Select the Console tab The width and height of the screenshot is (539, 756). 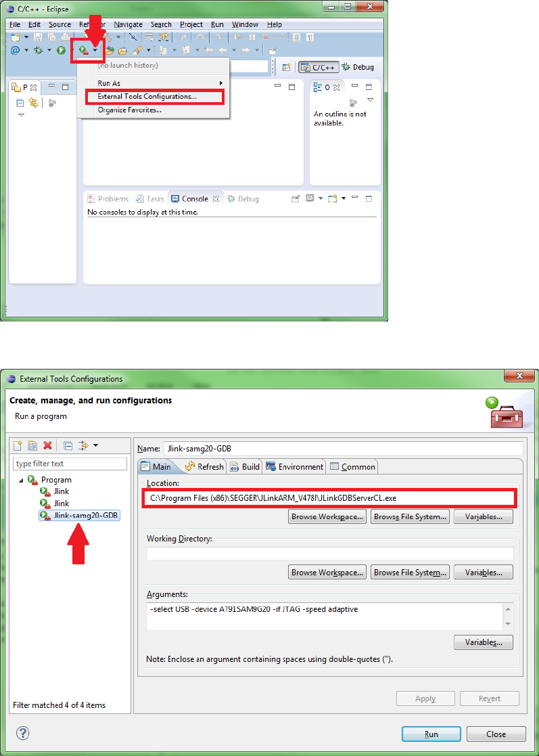click(x=195, y=198)
